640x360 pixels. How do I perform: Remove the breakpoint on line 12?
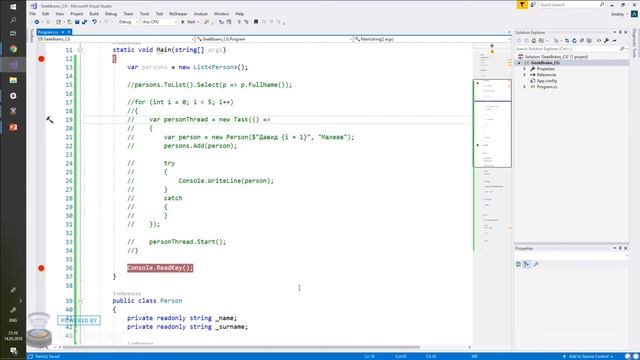tap(41, 59)
